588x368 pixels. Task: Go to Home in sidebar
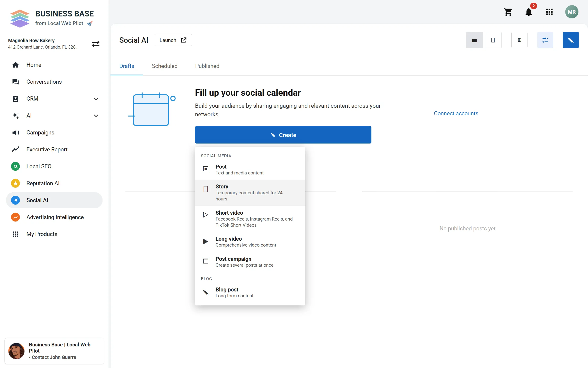[54, 65]
